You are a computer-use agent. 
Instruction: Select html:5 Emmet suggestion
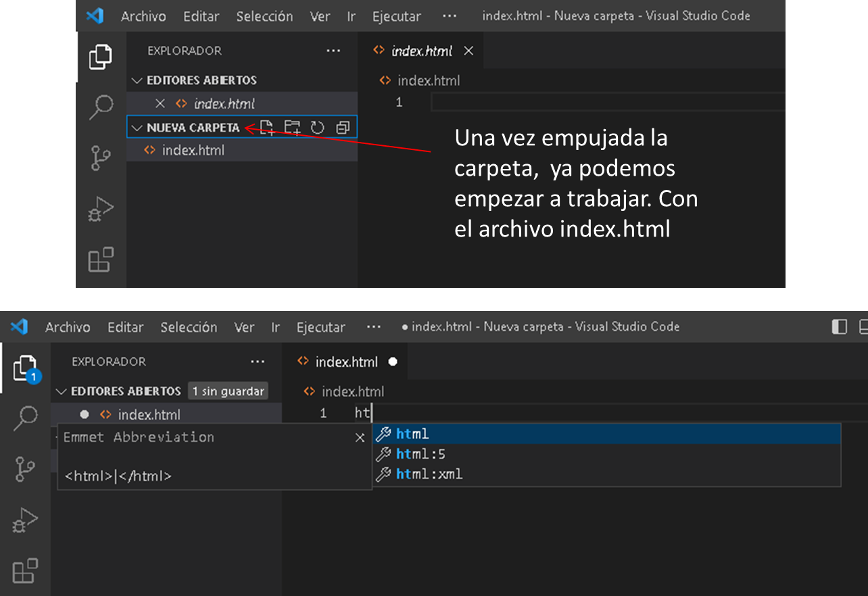[420, 454]
